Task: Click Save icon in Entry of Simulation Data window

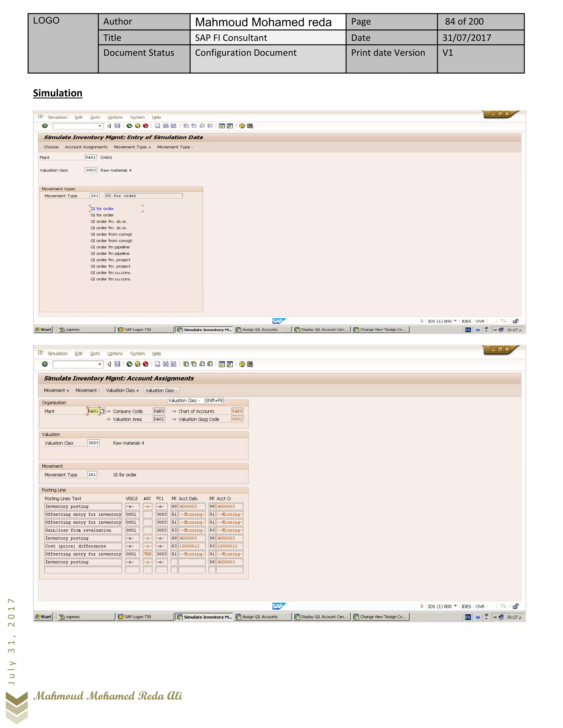Action: pyautogui.click(x=117, y=126)
